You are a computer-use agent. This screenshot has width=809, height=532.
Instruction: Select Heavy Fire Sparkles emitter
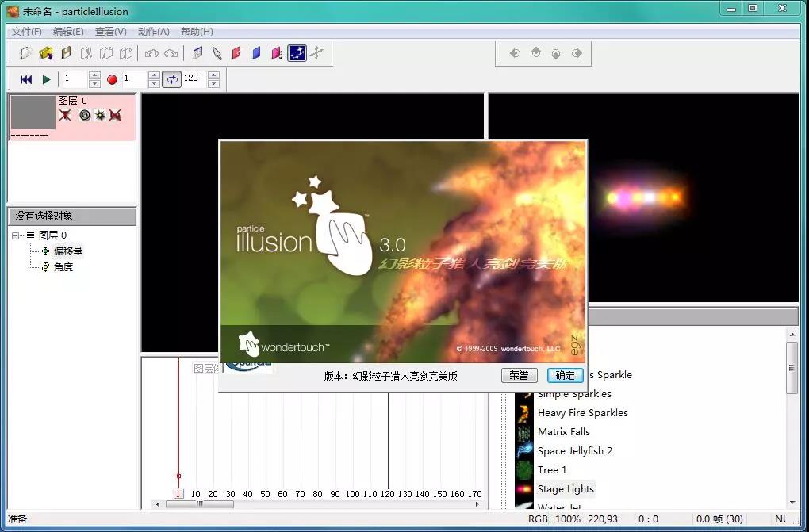582,413
